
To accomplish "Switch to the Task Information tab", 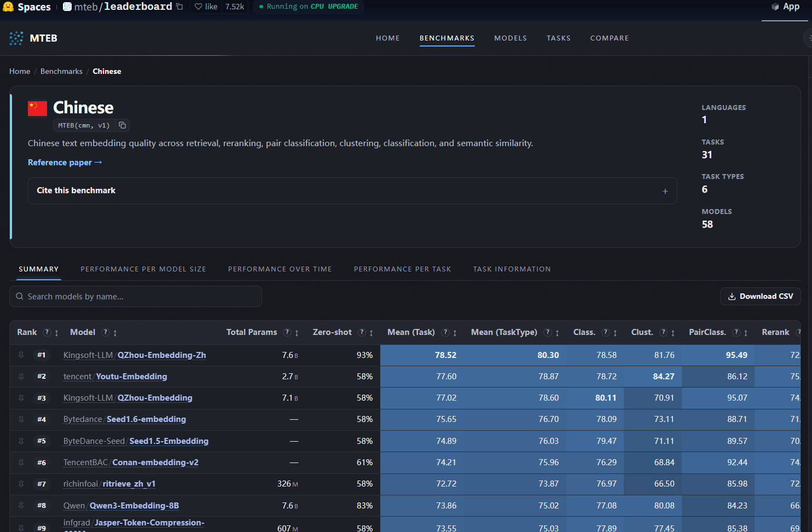I will [x=512, y=269].
